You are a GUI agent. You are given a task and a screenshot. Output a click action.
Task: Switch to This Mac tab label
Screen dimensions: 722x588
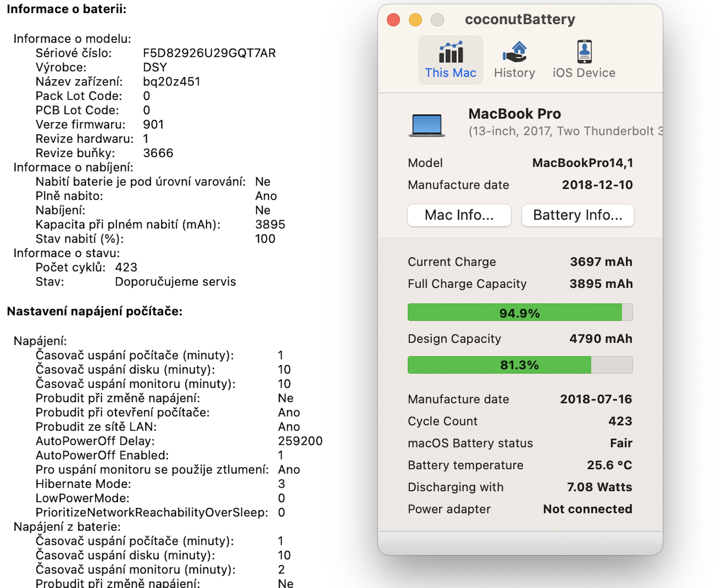[x=450, y=73]
